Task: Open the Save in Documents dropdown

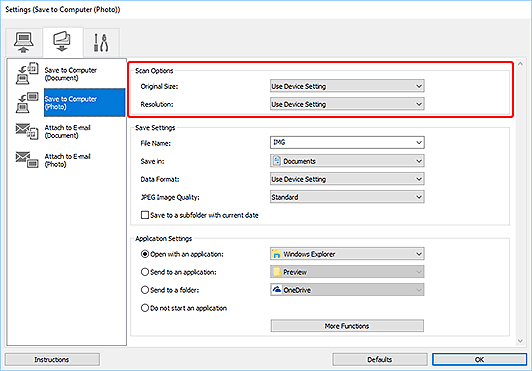Action: pyautogui.click(x=347, y=161)
